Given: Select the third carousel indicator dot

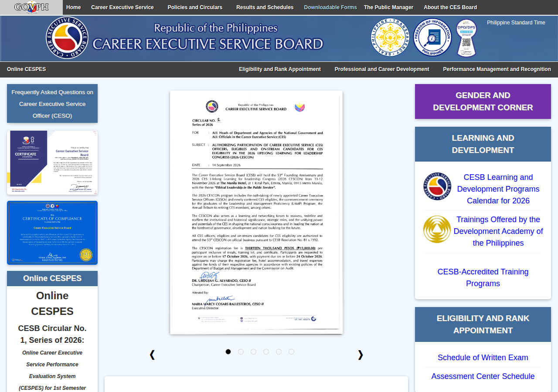Looking at the screenshot, I should [x=253, y=351].
